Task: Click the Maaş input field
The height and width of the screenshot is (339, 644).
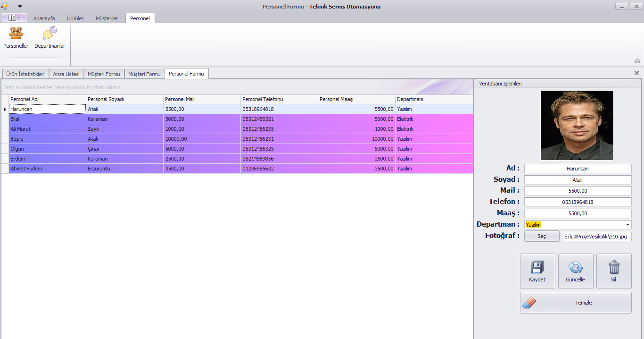Action: click(578, 213)
